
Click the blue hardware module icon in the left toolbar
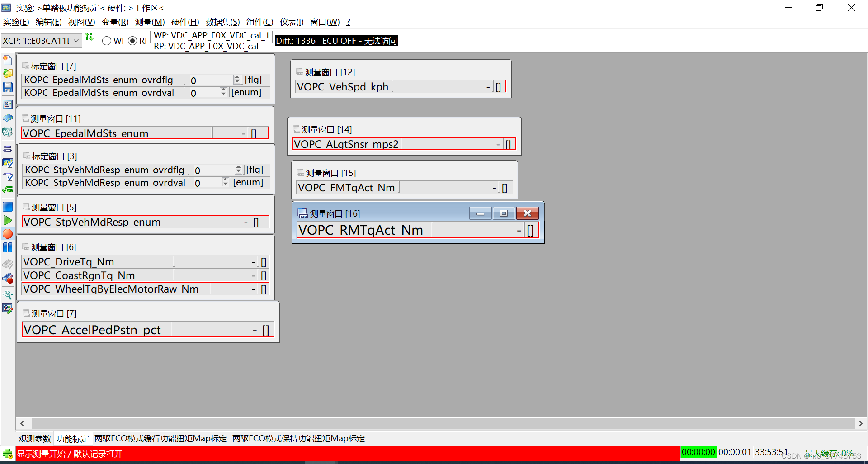pyautogui.click(x=8, y=118)
